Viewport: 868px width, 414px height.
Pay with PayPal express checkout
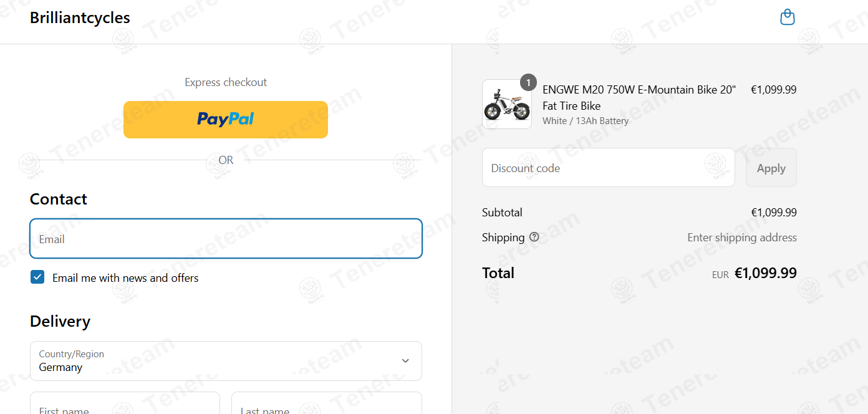(226, 119)
